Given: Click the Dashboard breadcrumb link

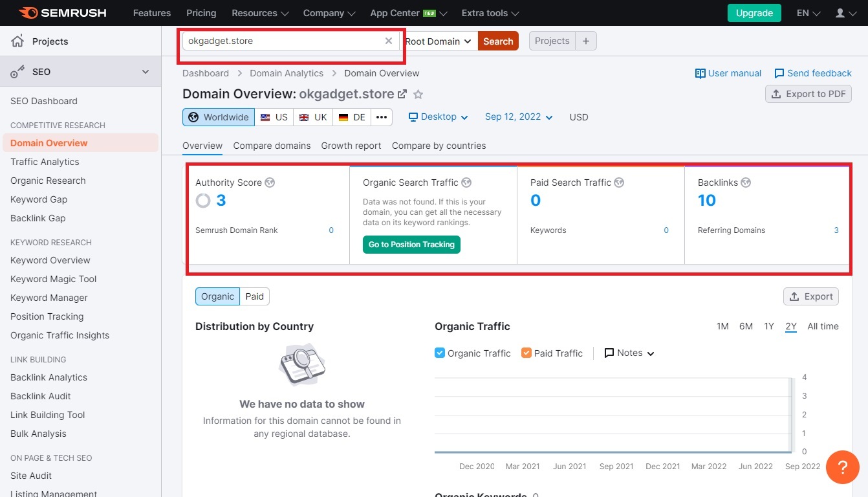Looking at the screenshot, I should pyautogui.click(x=206, y=73).
